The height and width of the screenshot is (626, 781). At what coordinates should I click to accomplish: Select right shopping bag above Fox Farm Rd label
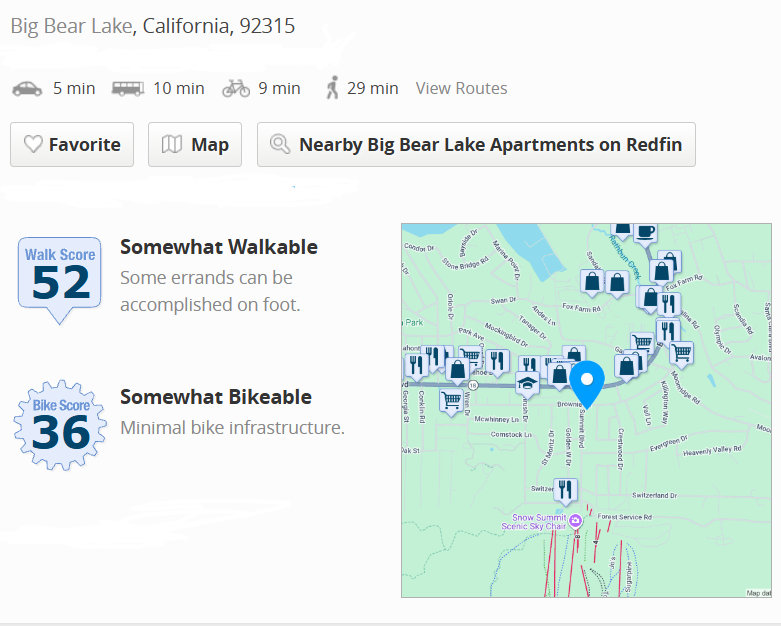(x=617, y=284)
